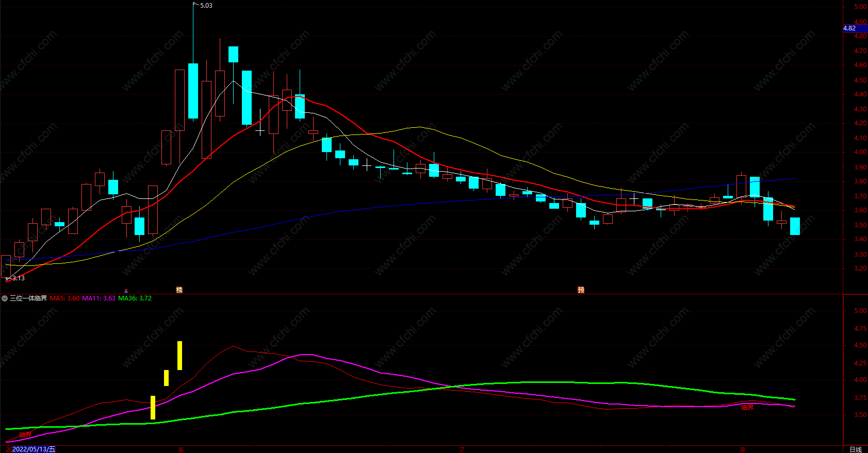Open the 预 forecast marker on chart

click(581, 290)
